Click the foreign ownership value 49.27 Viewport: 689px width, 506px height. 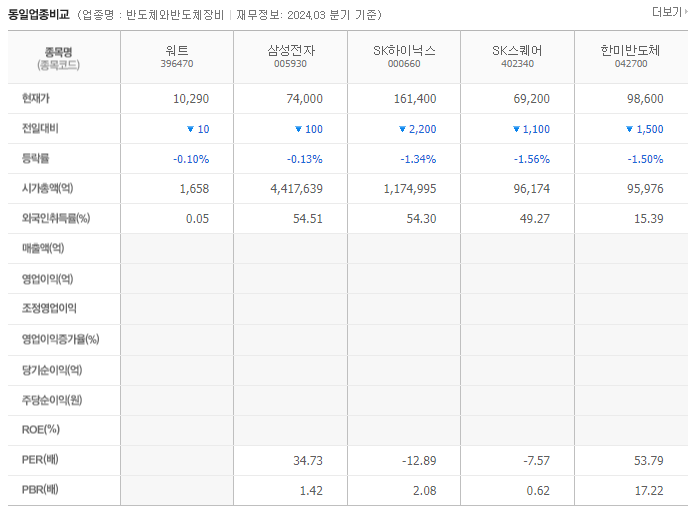pos(535,219)
